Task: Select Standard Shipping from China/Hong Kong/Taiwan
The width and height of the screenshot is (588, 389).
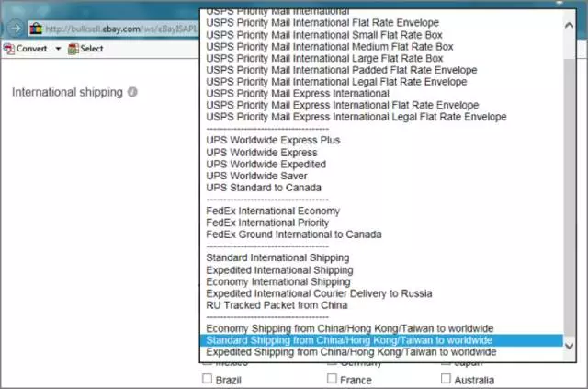Action: click(x=349, y=340)
